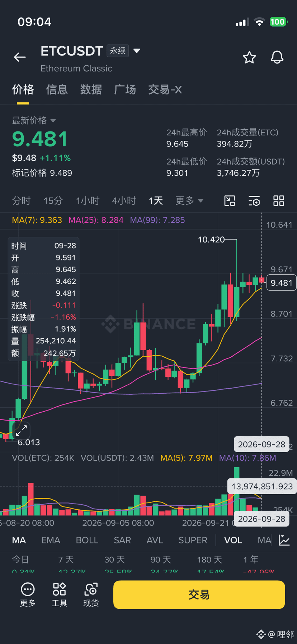Open the 永续 contract type dropdown
Image resolution: width=297 pixels, height=644 pixels.
click(123, 51)
